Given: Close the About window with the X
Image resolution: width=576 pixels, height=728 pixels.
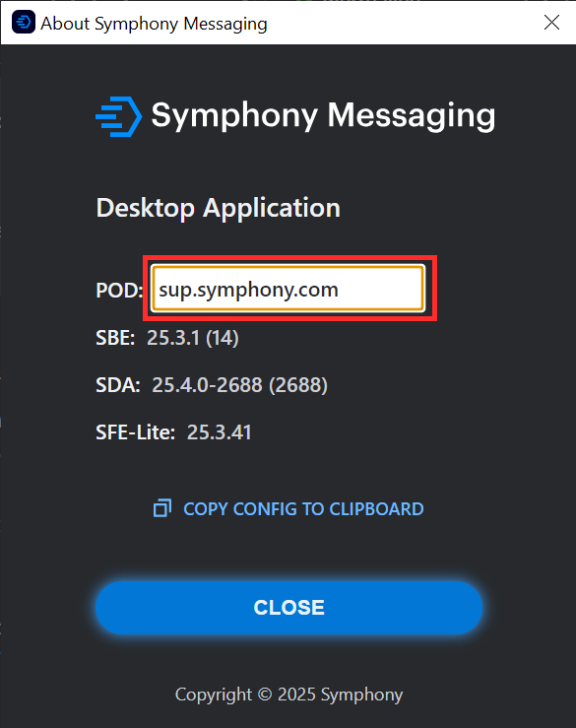Looking at the screenshot, I should pos(551,22).
